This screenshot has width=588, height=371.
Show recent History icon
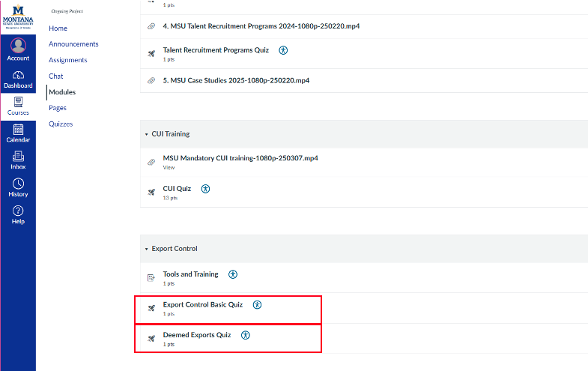coord(18,184)
